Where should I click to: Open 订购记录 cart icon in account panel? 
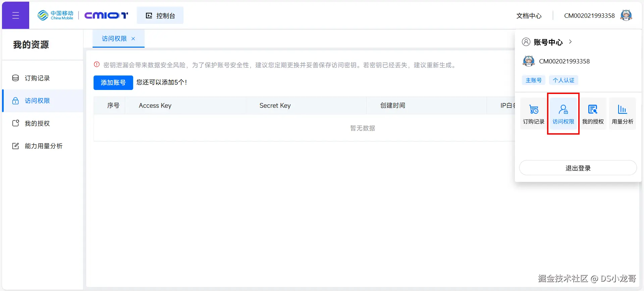(x=533, y=114)
